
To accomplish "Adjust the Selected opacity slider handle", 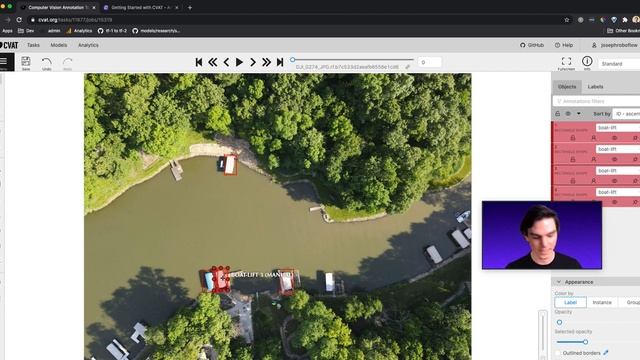I will click(585, 342).
